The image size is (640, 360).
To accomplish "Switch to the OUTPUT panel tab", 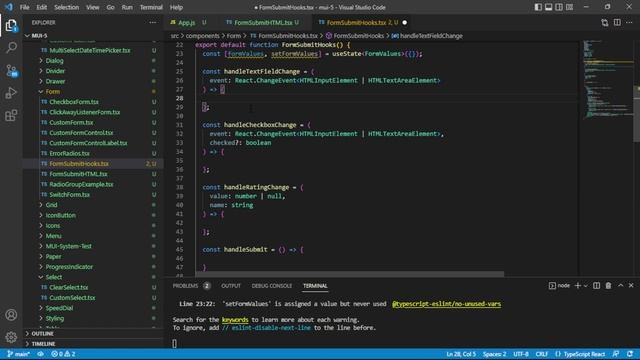I will coord(231,286).
